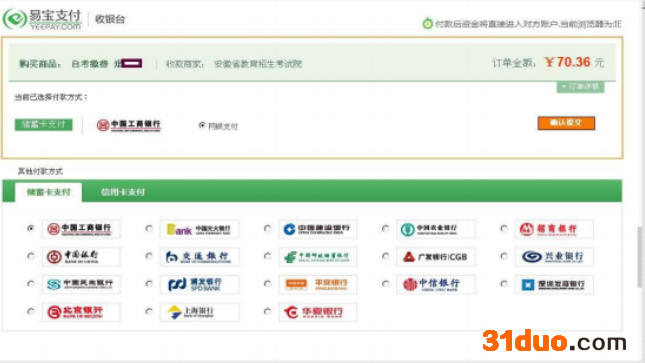This screenshot has height=363, width=645.
Task: Choose the Bank of China logo
Action: tap(81, 257)
